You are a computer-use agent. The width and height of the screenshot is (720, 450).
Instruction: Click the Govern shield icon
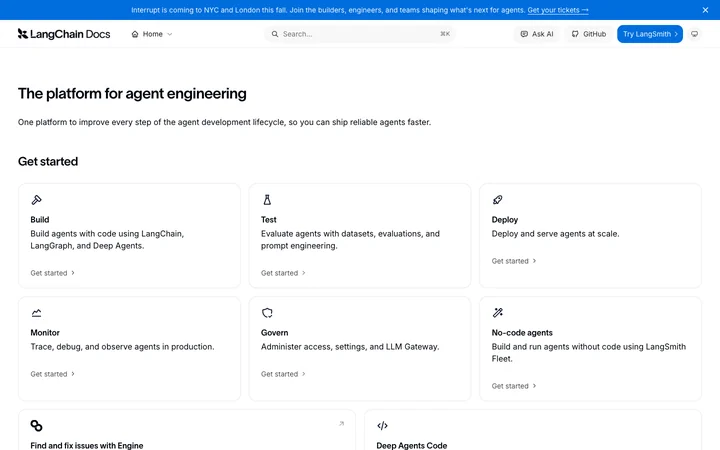tap(267, 313)
